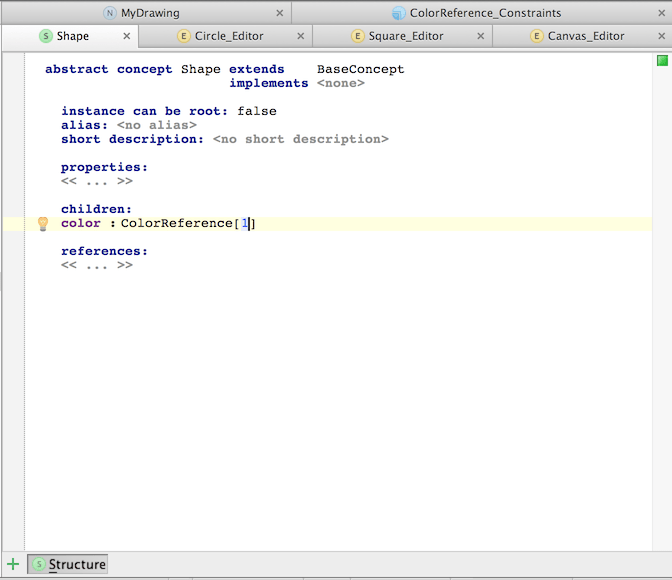The height and width of the screenshot is (580, 672).
Task: Click the lightbulb intention icon beside color
Action: click(43, 224)
